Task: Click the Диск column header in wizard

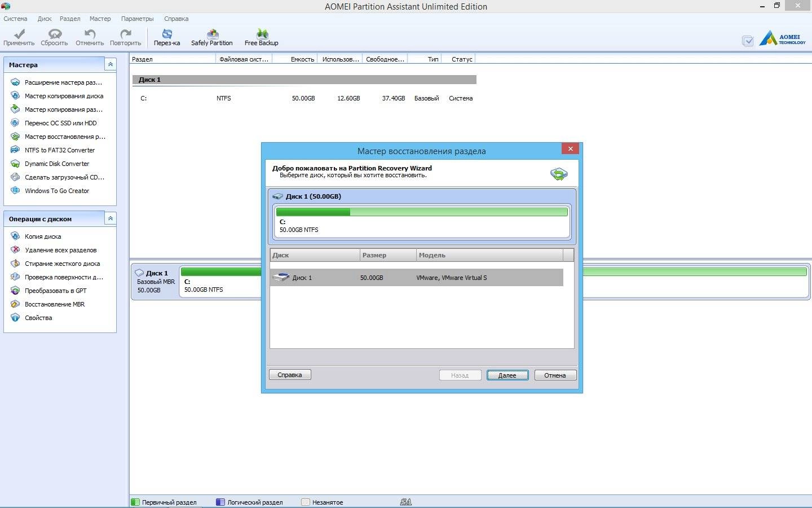Action: click(315, 255)
